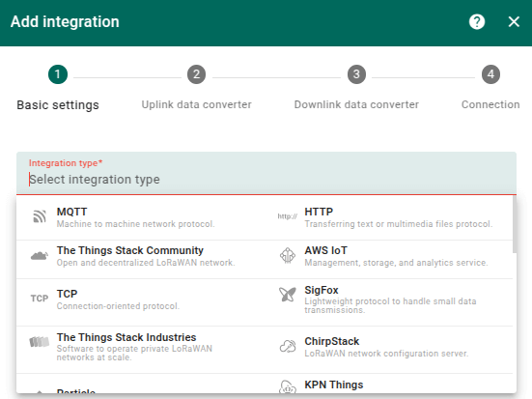This screenshot has height=399, width=532.
Task: Click the MQTT signal icon
Action: [x=40, y=216]
